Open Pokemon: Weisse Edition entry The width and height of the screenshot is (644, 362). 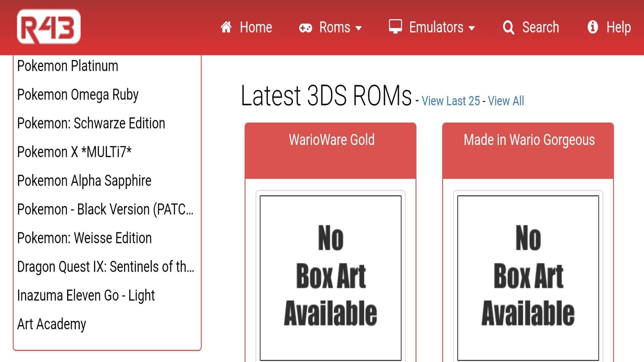pyautogui.click(x=85, y=238)
